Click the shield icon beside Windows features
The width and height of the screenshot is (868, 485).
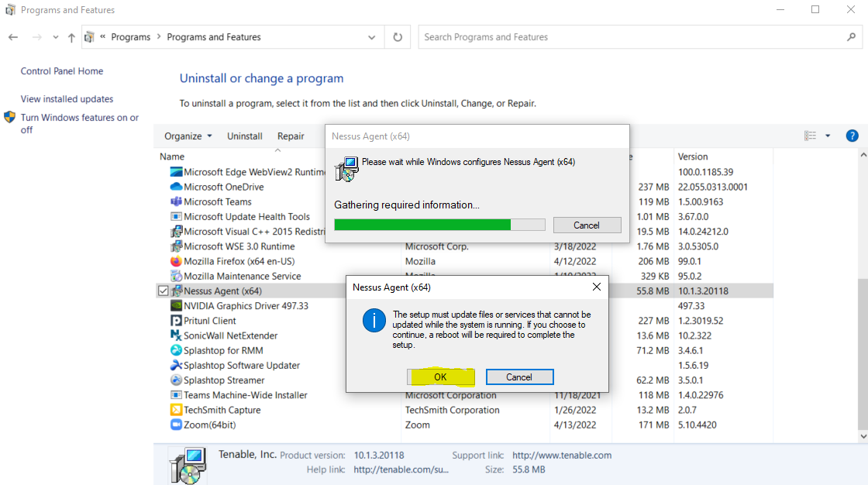[9, 117]
